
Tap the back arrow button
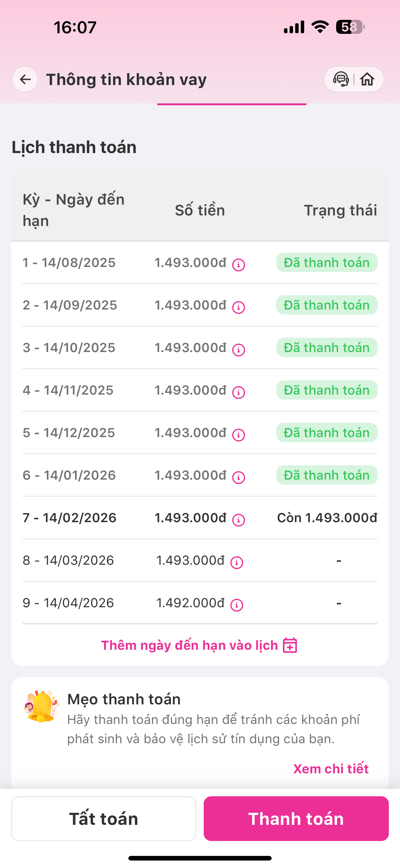[x=25, y=79]
